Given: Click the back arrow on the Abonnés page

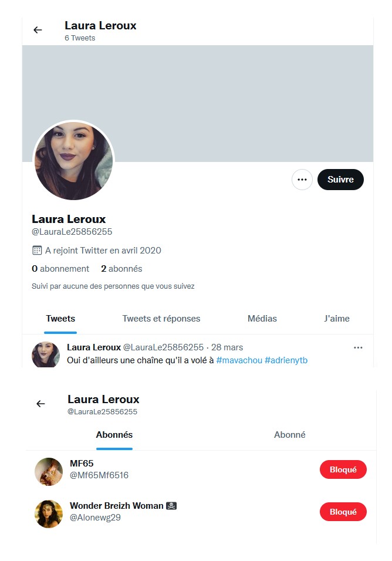Looking at the screenshot, I should [x=40, y=404].
